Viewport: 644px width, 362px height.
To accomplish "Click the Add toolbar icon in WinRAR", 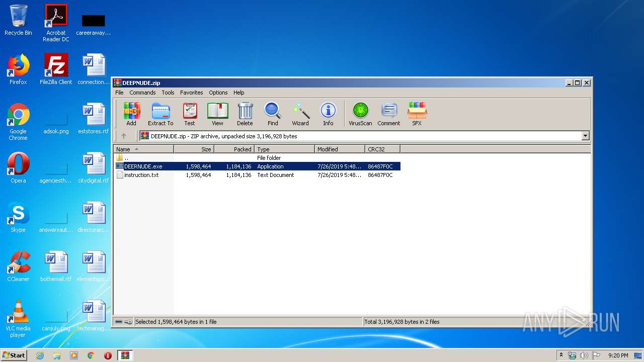I will [x=131, y=114].
